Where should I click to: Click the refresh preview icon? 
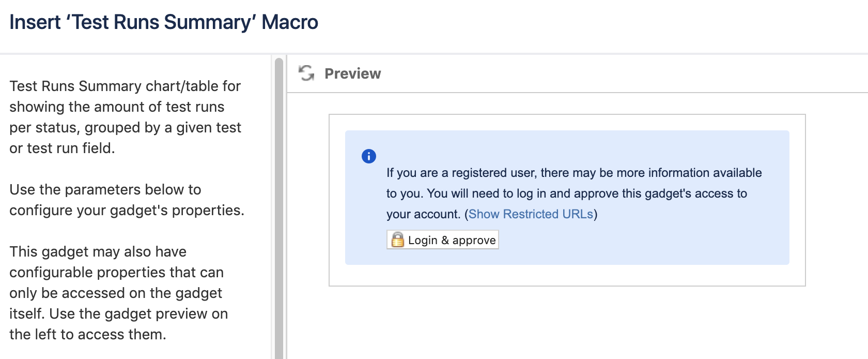click(x=306, y=73)
